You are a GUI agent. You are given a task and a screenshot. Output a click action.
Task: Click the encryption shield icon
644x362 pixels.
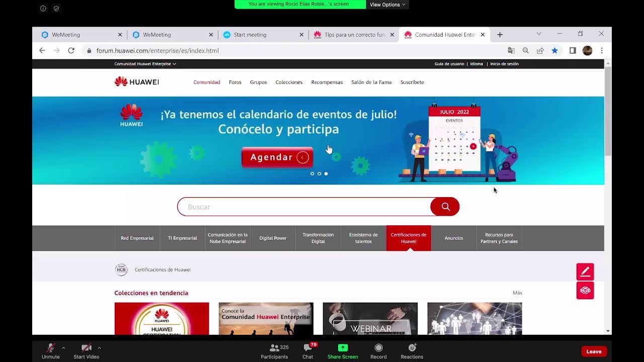[x=56, y=9]
